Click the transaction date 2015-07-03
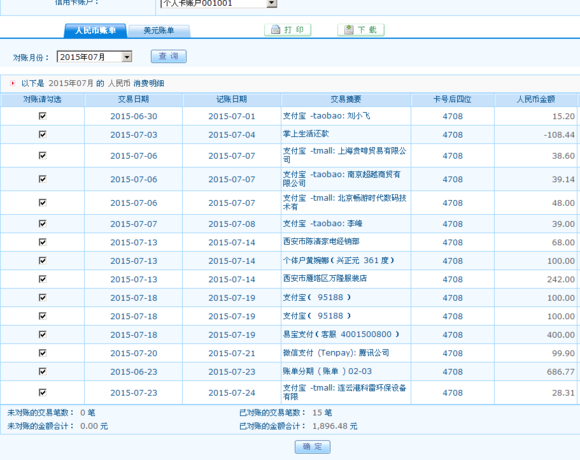This screenshot has height=460, width=580. [x=134, y=135]
